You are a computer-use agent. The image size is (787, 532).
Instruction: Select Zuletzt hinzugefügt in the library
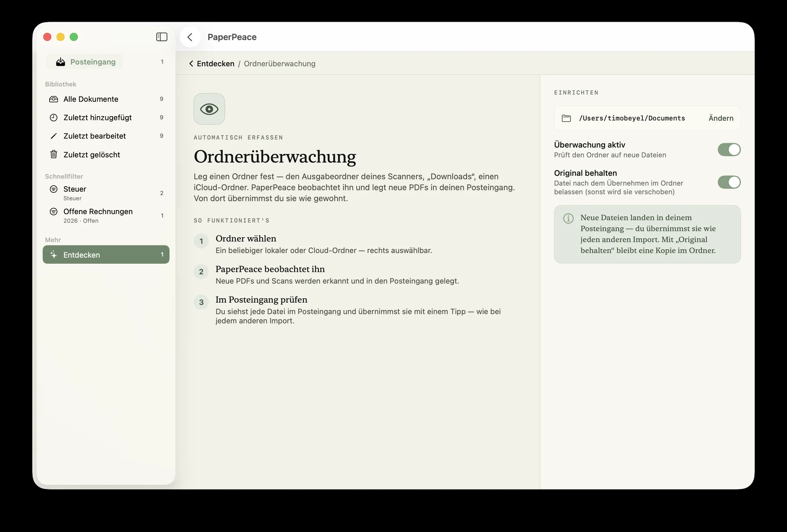point(106,118)
